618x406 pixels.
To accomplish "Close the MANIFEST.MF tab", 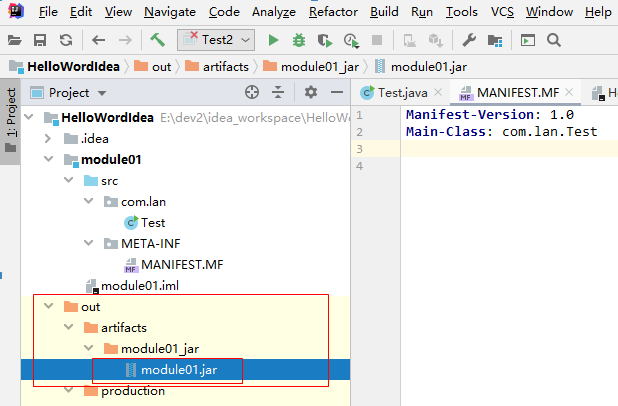I will (569, 92).
